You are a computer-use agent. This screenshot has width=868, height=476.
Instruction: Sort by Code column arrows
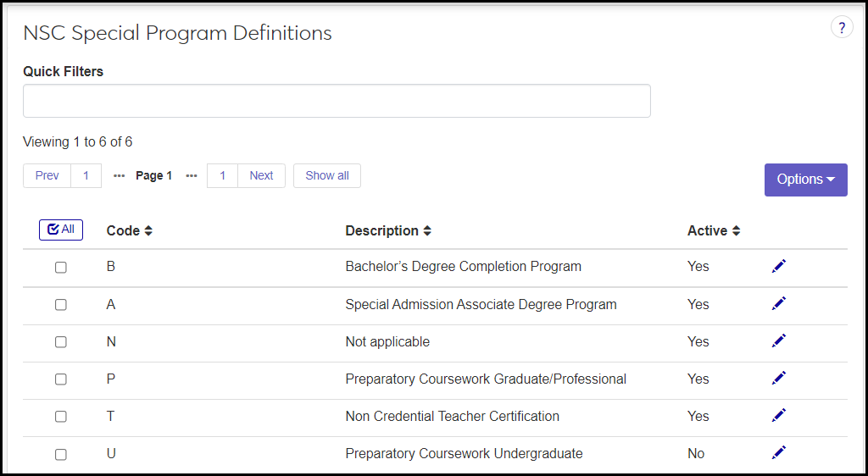[x=148, y=231]
